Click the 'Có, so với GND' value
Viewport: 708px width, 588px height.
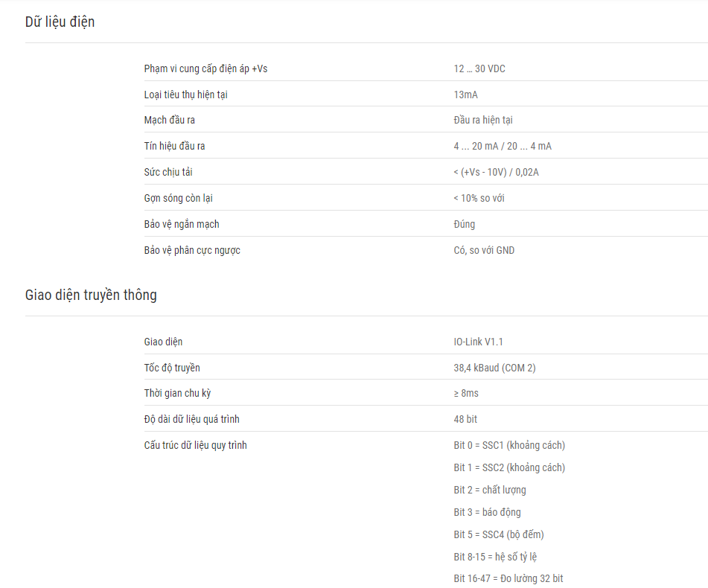click(484, 250)
